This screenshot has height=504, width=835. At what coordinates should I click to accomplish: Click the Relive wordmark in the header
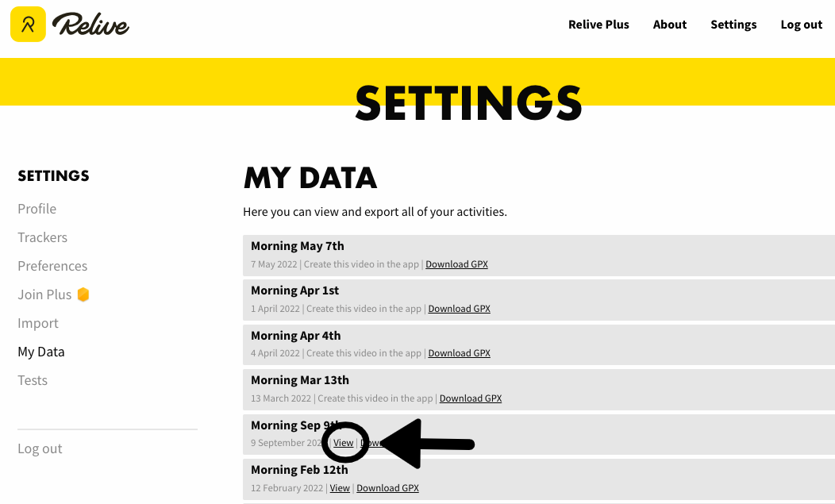click(x=90, y=25)
